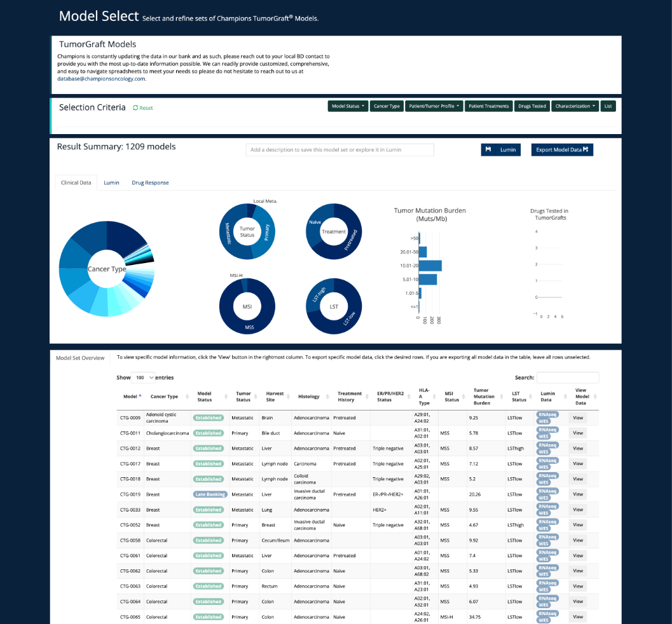The image size is (672, 624).
Task: View model data for CTG-0011
Action: point(578,433)
